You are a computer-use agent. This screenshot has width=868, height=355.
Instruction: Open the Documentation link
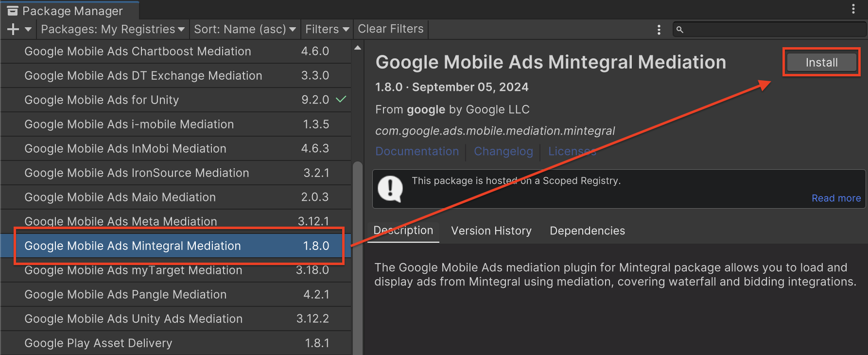417,152
